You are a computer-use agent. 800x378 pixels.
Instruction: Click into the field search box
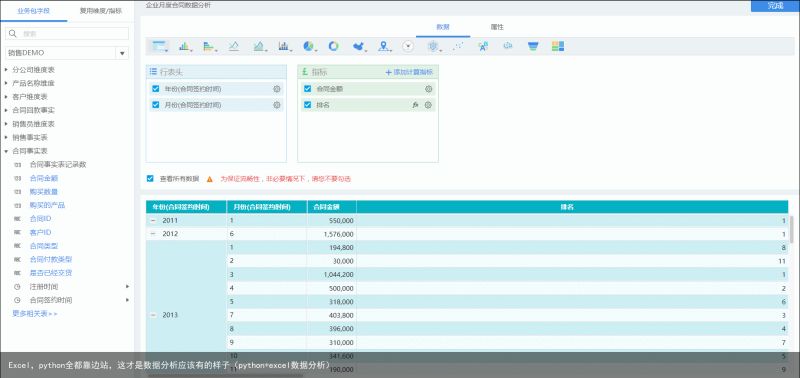tap(67, 34)
